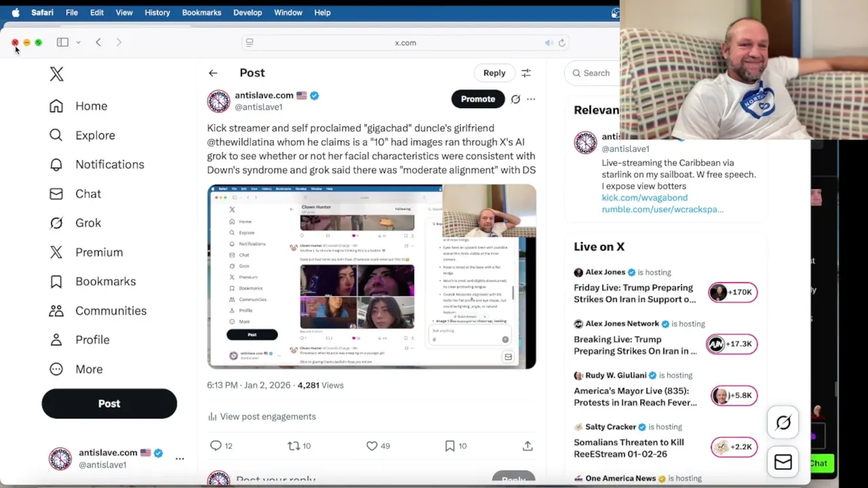This screenshot has width=868, height=488.
Task: Click the page reader icon in address bar
Action: (250, 43)
